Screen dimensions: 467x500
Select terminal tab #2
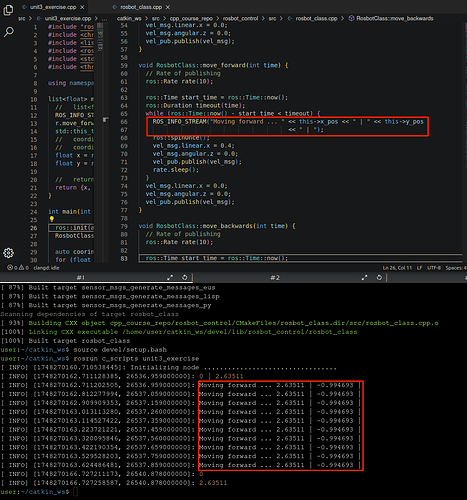pos(275,277)
